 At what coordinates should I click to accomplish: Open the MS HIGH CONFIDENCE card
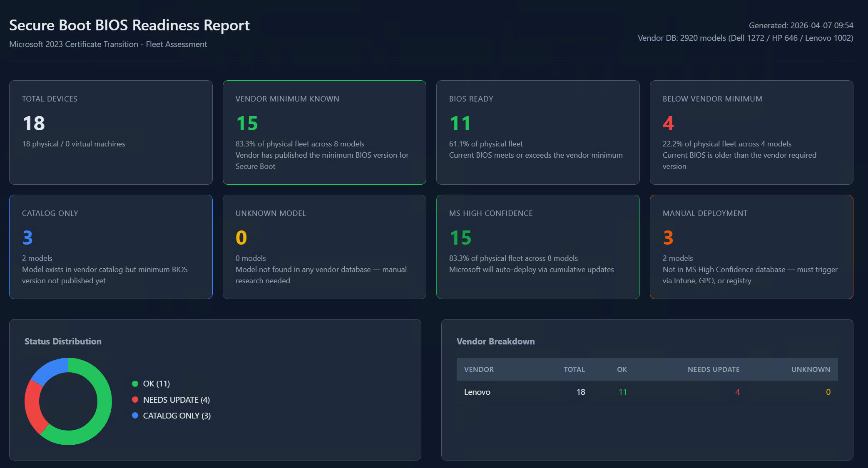[x=537, y=247]
